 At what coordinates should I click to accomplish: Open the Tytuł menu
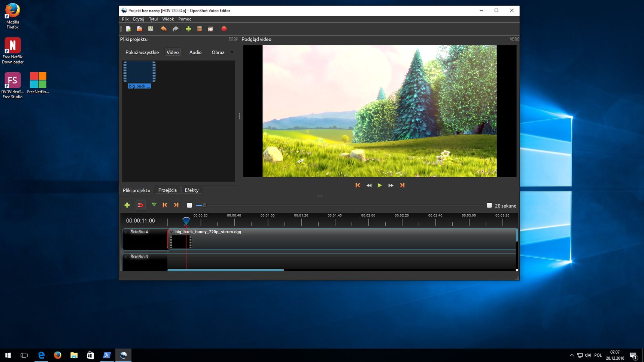[x=153, y=19]
